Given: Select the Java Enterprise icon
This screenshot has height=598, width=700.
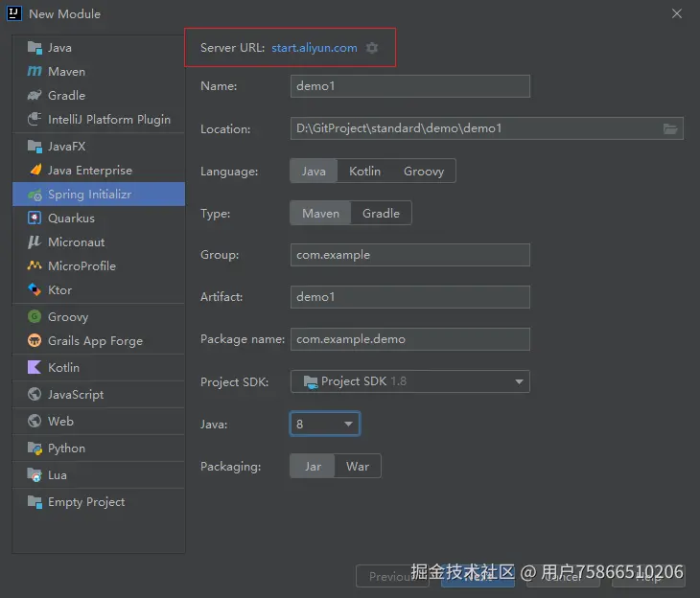Looking at the screenshot, I should coord(35,170).
